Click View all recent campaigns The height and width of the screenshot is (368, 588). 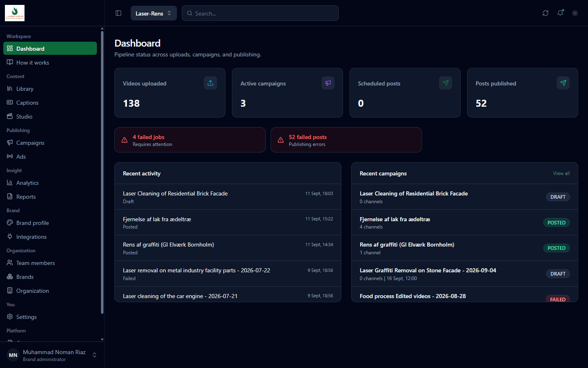(x=561, y=173)
